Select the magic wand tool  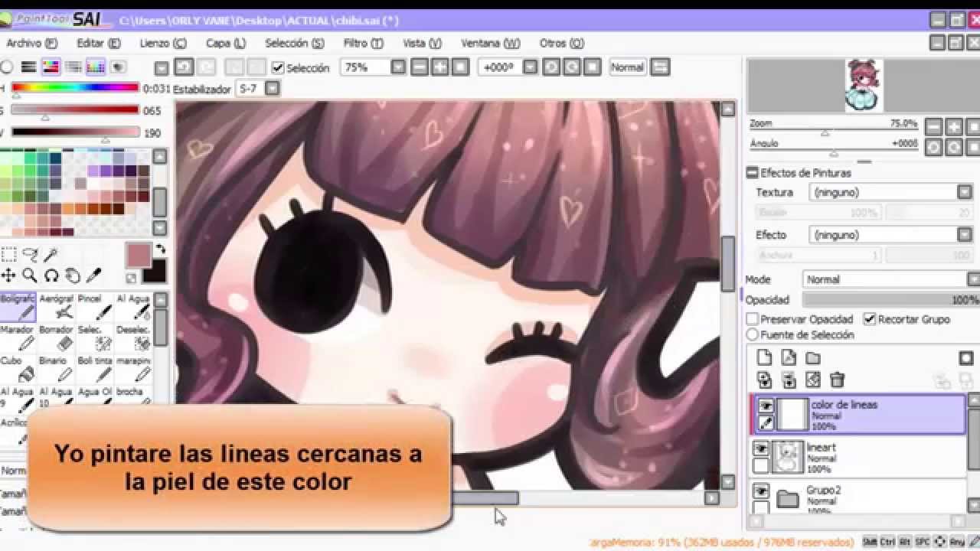[51, 254]
